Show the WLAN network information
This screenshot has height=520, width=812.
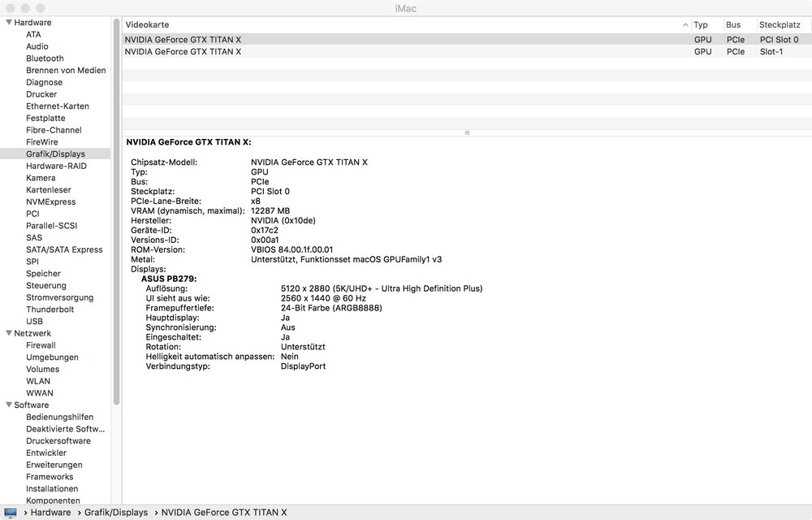pyautogui.click(x=38, y=381)
